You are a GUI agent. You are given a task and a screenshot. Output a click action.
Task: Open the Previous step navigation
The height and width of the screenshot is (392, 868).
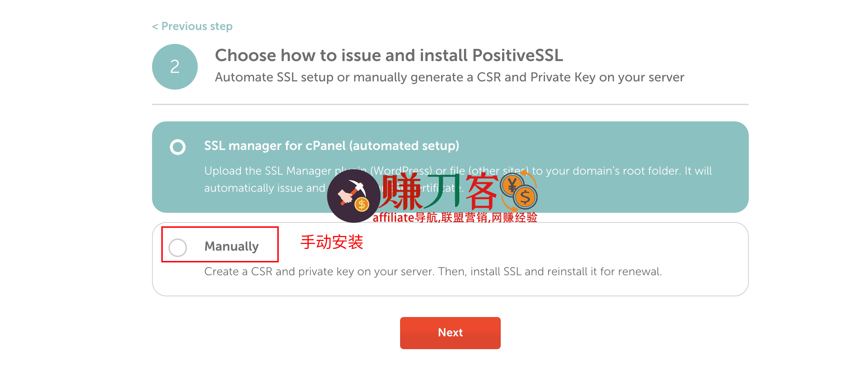(192, 26)
